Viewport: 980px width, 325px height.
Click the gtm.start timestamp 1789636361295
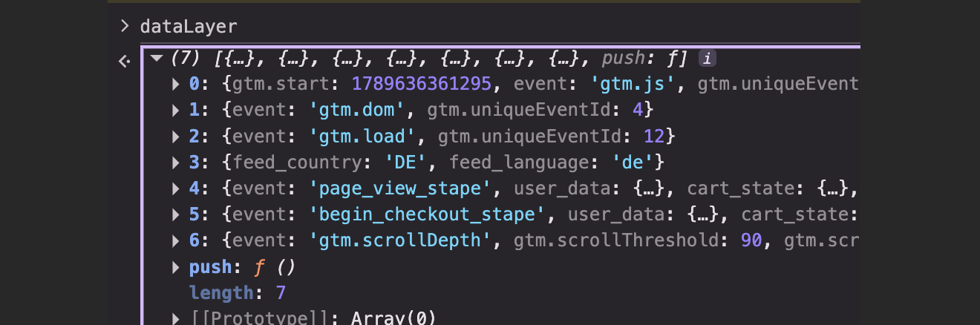[422, 84]
